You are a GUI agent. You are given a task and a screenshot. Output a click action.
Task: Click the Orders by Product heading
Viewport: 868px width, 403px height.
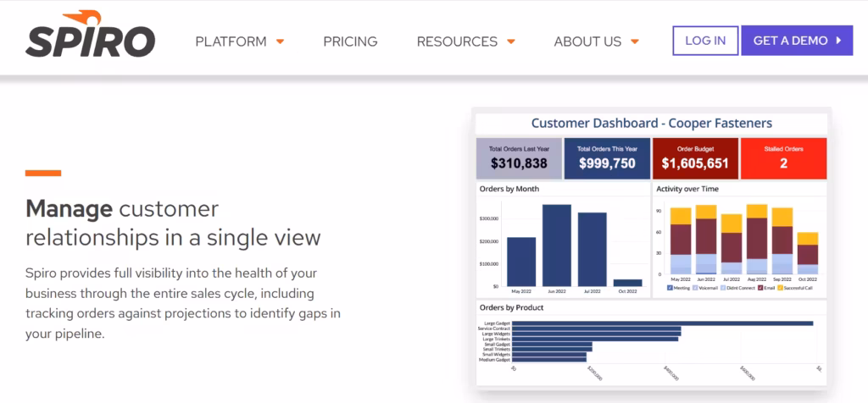[x=511, y=308]
